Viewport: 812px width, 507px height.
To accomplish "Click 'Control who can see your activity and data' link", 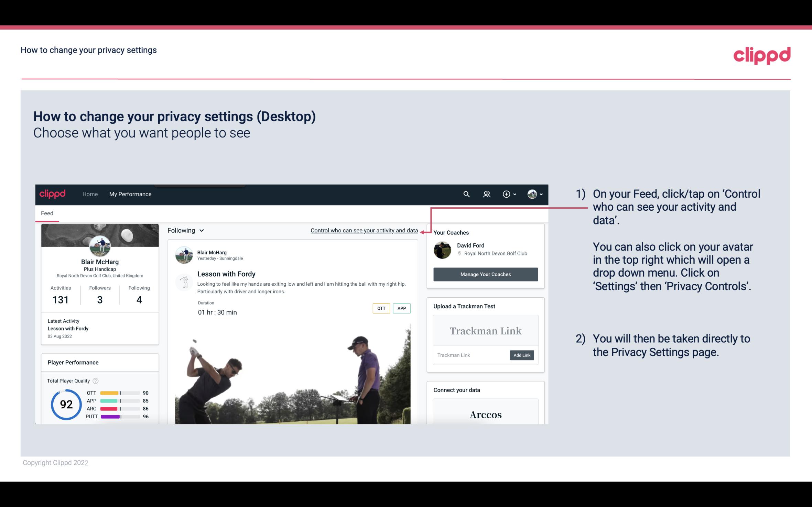I will click(364, 230).
